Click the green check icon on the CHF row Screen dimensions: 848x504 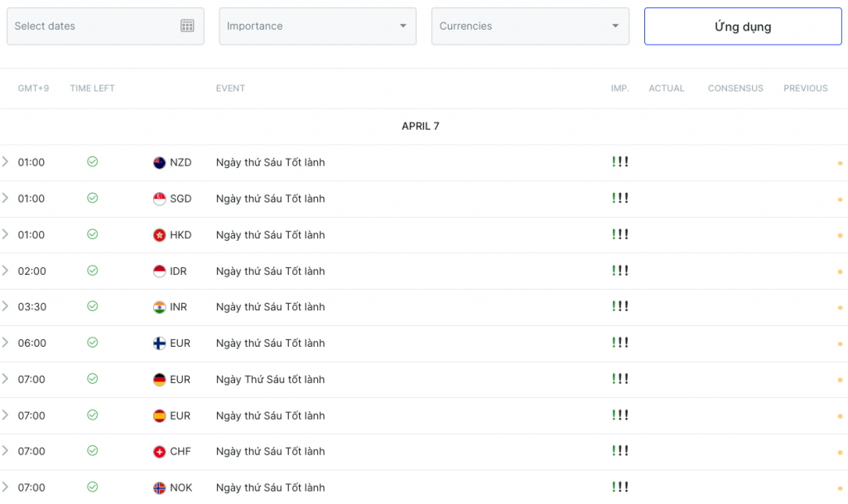(92, 451)
